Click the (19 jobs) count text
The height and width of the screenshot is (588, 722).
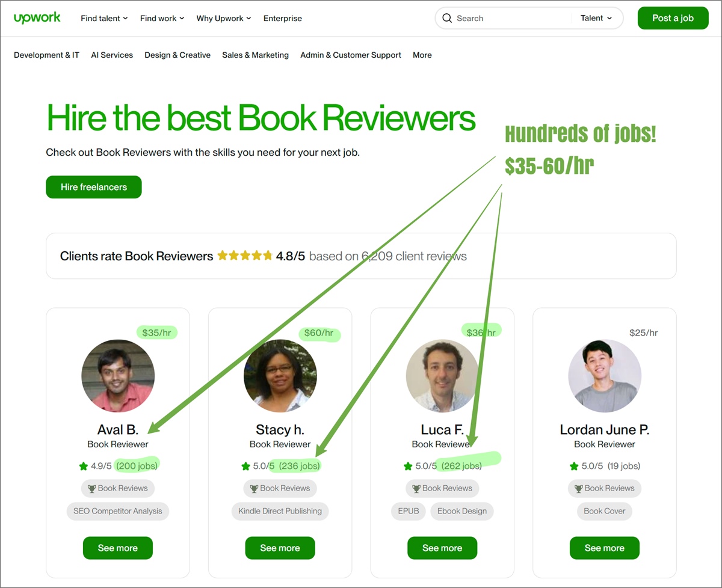click(x=624, y=466)
